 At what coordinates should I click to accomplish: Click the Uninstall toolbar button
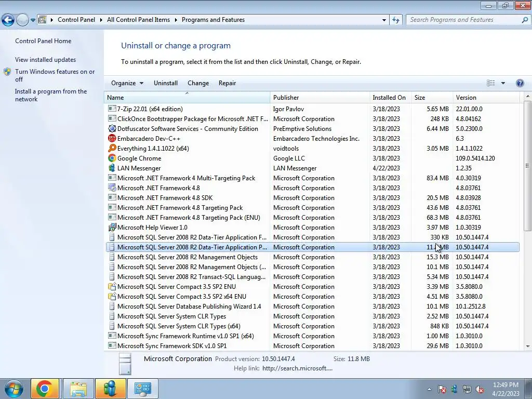(x=166, y=83)
